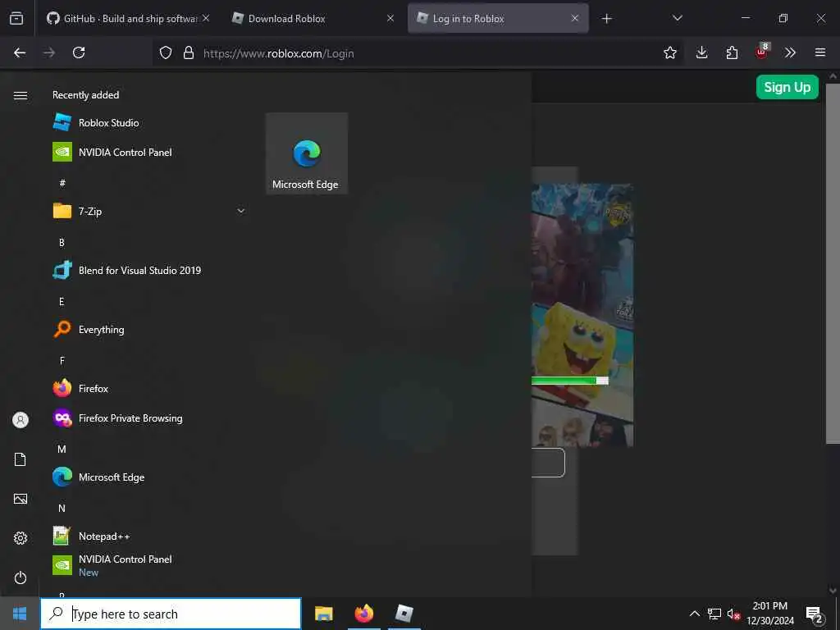Launch Firefox from the app list
This screenshot has width=840, height=630.
coord(149,388)
